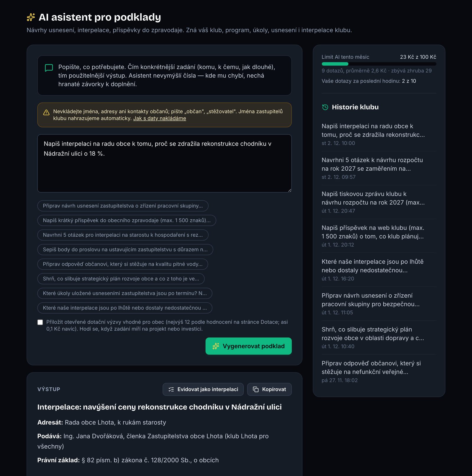The height and width of the screenshot is (476, 472).
Task: Click the warning triangle icon in the yellow notice
Action: pos(46,112)
